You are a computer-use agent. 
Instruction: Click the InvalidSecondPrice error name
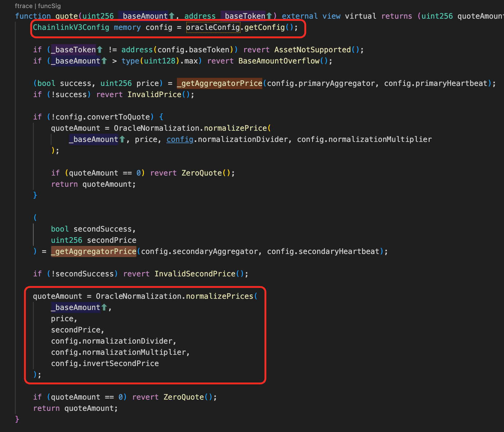[195, 274]
